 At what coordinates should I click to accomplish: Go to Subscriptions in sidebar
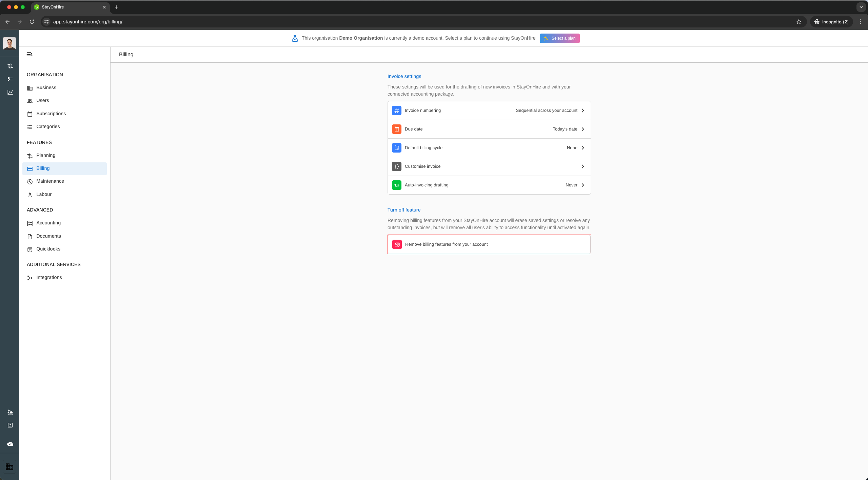tap(51, 114)
